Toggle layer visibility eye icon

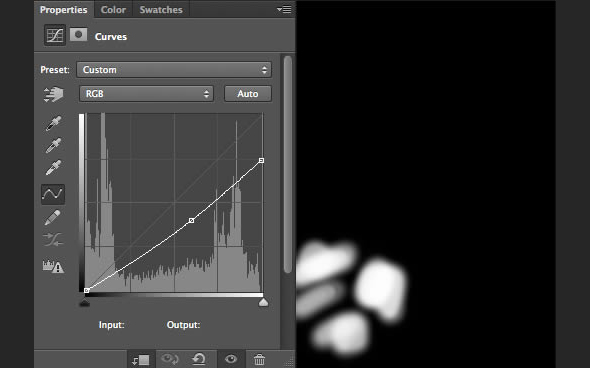click(231, 359)
